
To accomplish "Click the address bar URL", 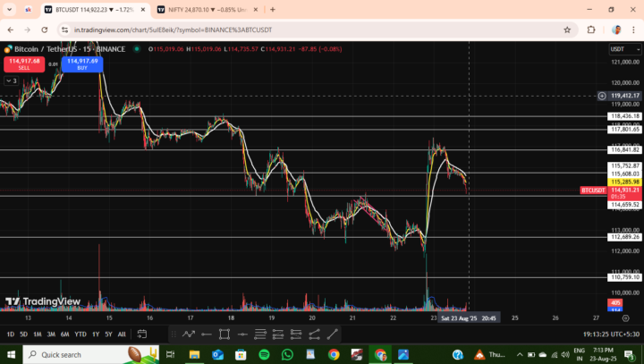I will point(173,30).
